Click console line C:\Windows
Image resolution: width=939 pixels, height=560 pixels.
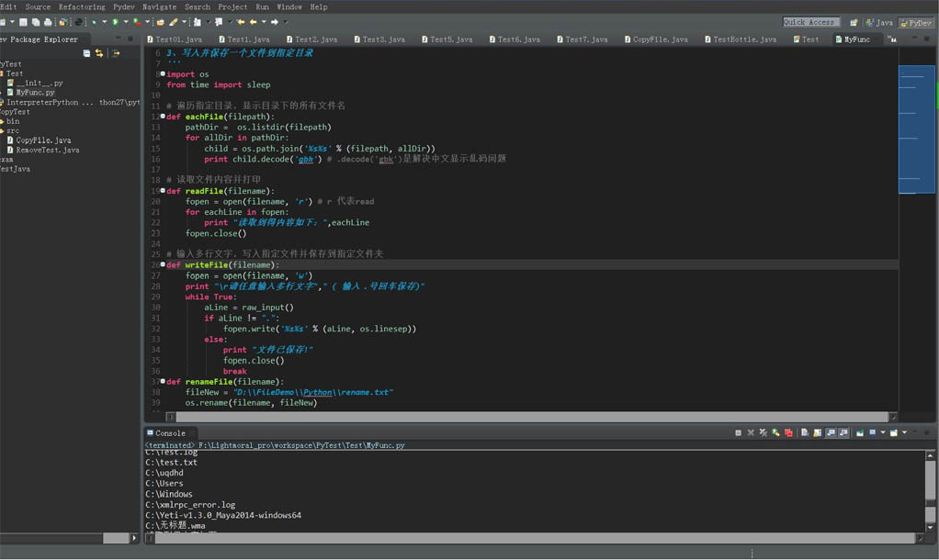click(x=169, y=494)
